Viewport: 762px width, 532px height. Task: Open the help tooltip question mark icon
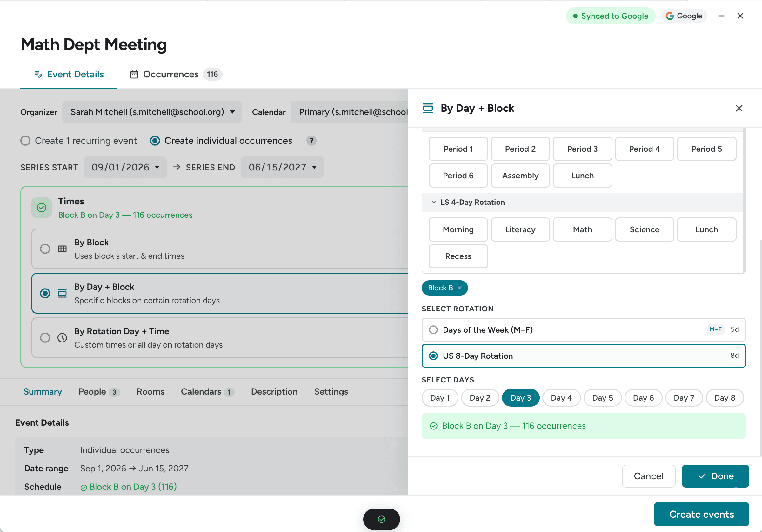tap(311, 141)
